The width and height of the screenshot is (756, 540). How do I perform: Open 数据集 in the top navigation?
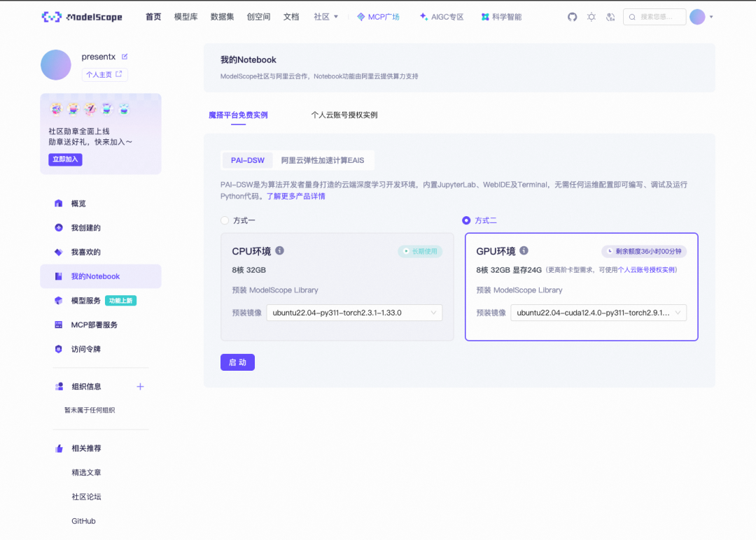click(x=223, y=17)
